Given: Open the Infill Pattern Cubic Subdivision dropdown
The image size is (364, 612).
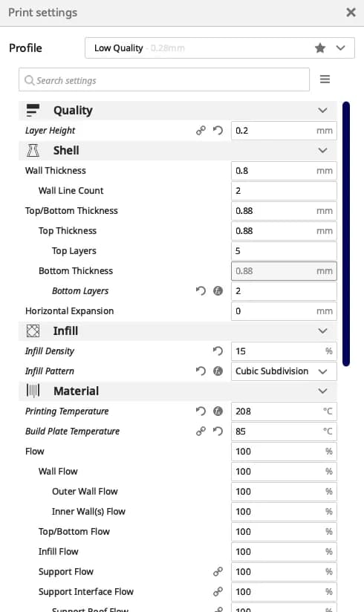Looking at the screenshot, I should pyautogui.click(x=284, y=371).
